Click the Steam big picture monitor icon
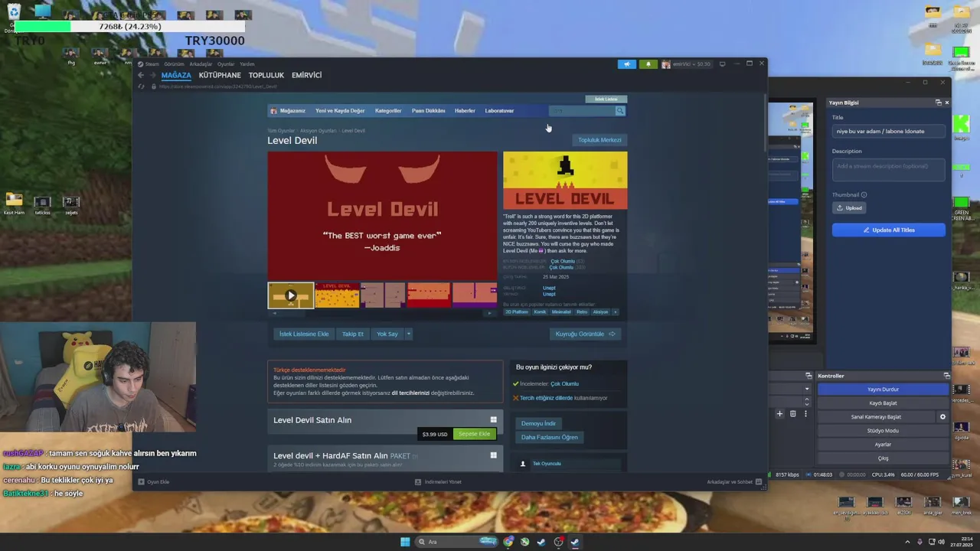 (722, 64)
